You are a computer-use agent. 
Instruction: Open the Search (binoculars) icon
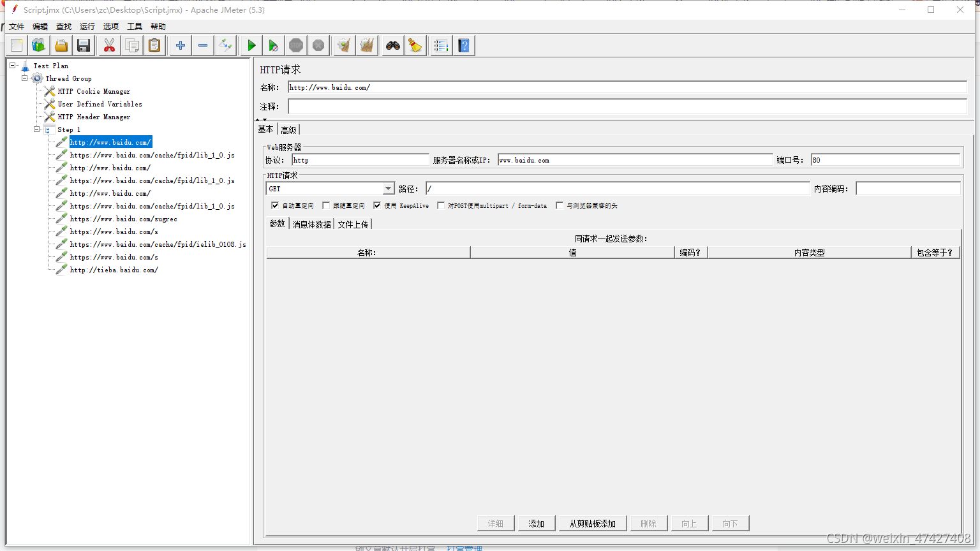(392, 45)
